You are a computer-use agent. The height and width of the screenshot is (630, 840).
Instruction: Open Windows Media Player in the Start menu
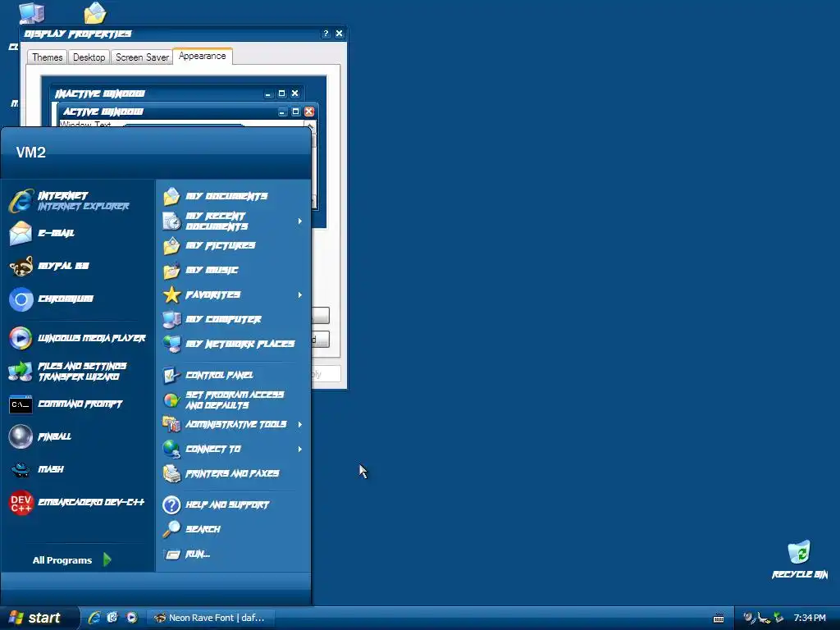point(78,338)
